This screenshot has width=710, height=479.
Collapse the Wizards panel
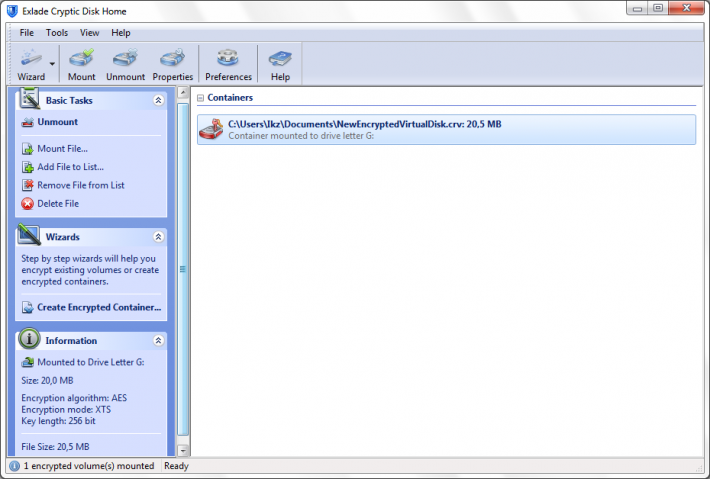point(158,236)
